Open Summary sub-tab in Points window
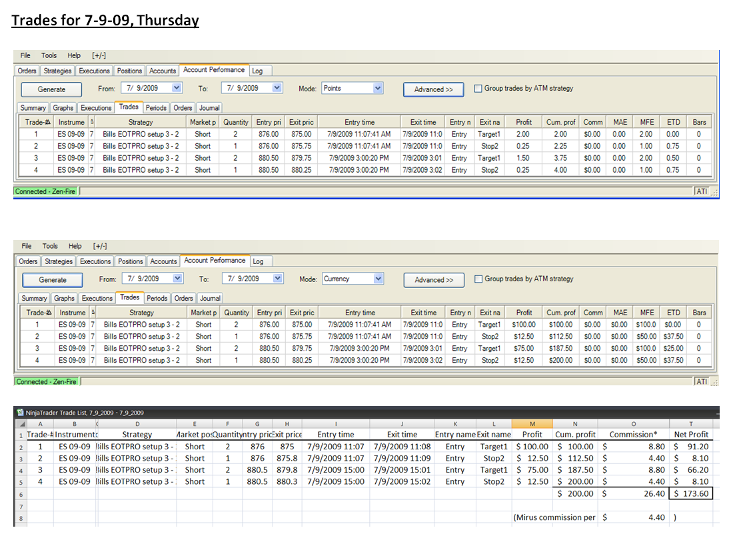This screenshot has width=739, height=560. pos(33,108)
